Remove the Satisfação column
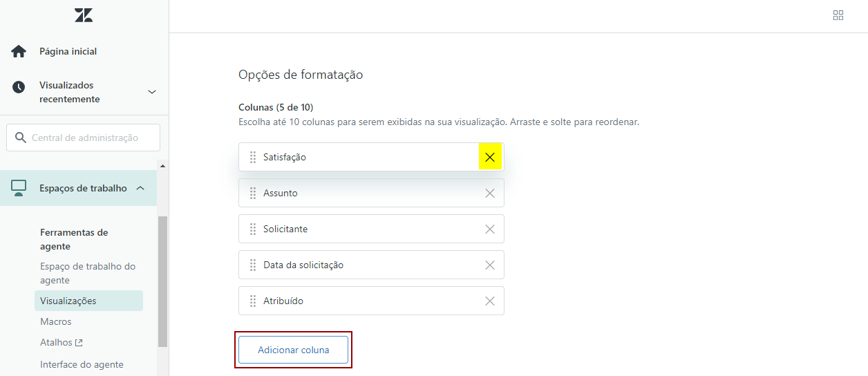Image resolution: width=868 pixels, height=376 pixels. point(490,157)
